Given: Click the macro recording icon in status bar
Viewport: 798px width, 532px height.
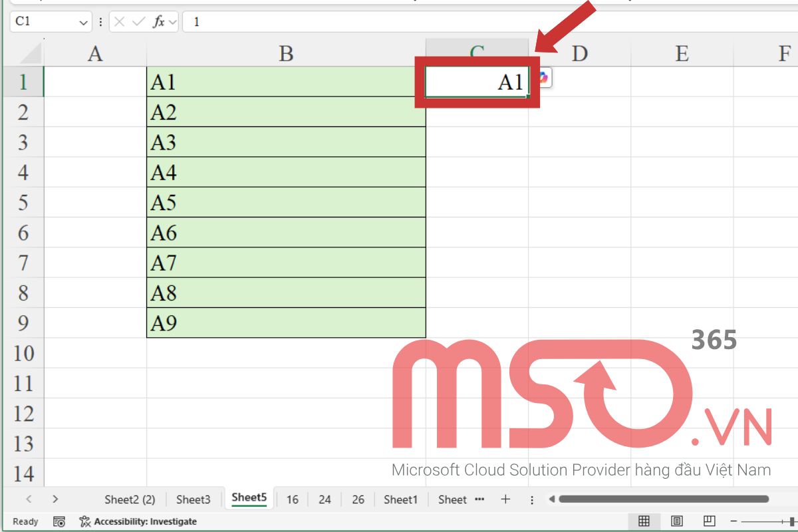Looking at the screenshot, I should [59, 521].
